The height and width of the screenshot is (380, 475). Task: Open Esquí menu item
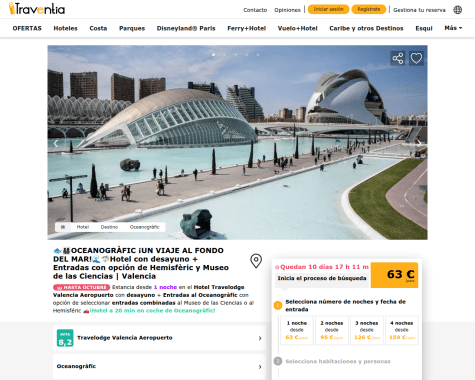424,28
